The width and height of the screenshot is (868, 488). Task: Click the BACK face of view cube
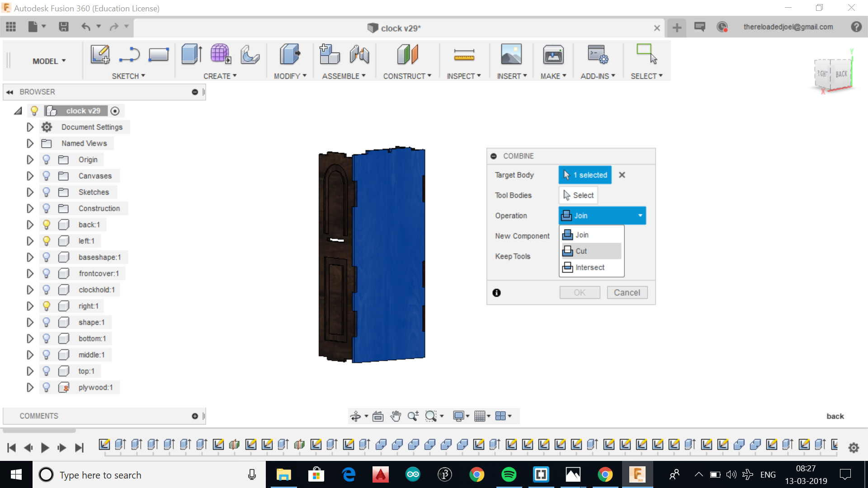coord(841,75)
